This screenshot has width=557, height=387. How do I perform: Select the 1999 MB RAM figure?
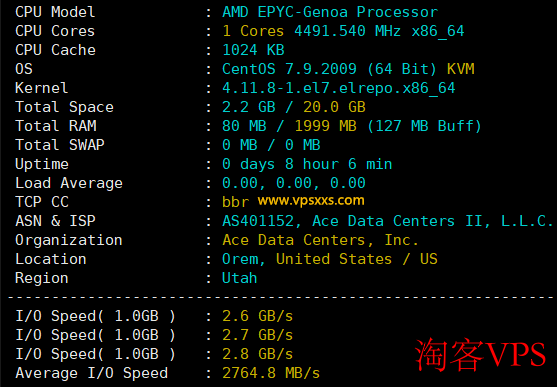tap(325, 126)
